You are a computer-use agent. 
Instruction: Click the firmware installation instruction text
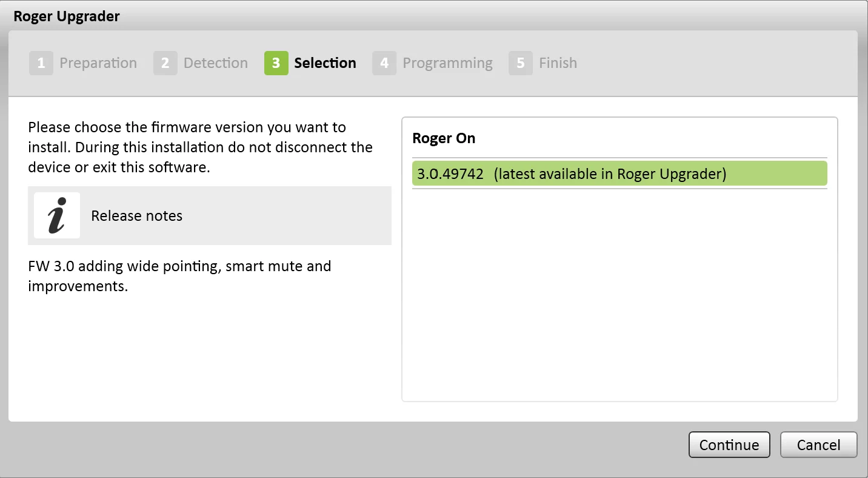click(201, 147)
